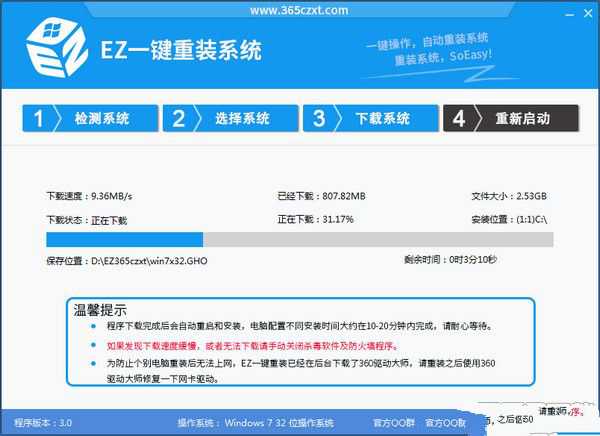Select step 1 检测系统 tab

click(102, 119)
